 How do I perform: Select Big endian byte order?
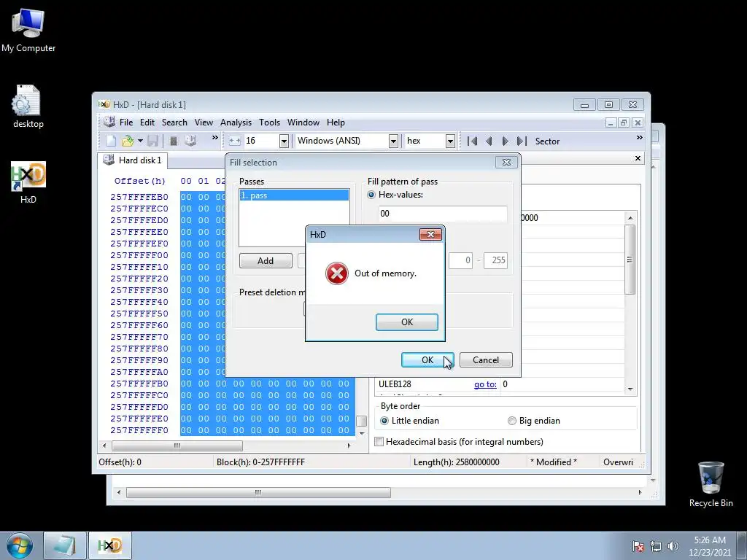click(511, 421)
